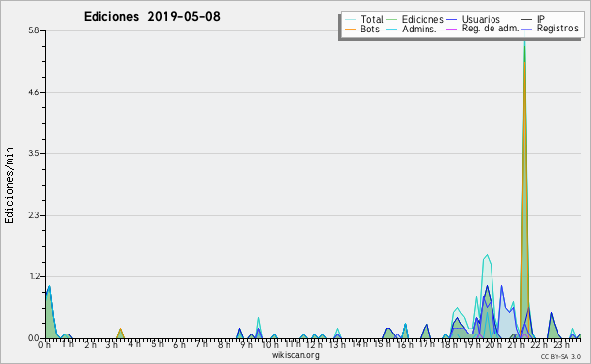Click the '6 h' x-axis label
591x364 pixels.
click(179, 344)
